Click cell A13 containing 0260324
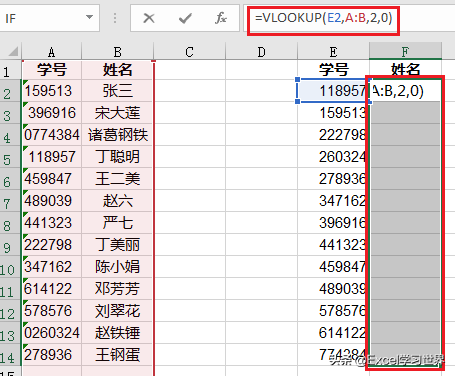This screenshot has height=376, width=455. tap(52, 333)
